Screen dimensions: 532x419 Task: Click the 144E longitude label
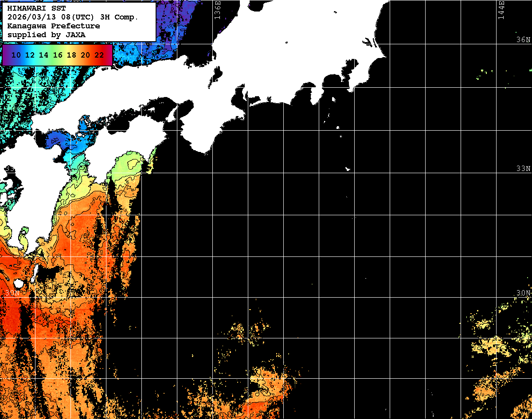pyautogui.click(x=501, y=10)
